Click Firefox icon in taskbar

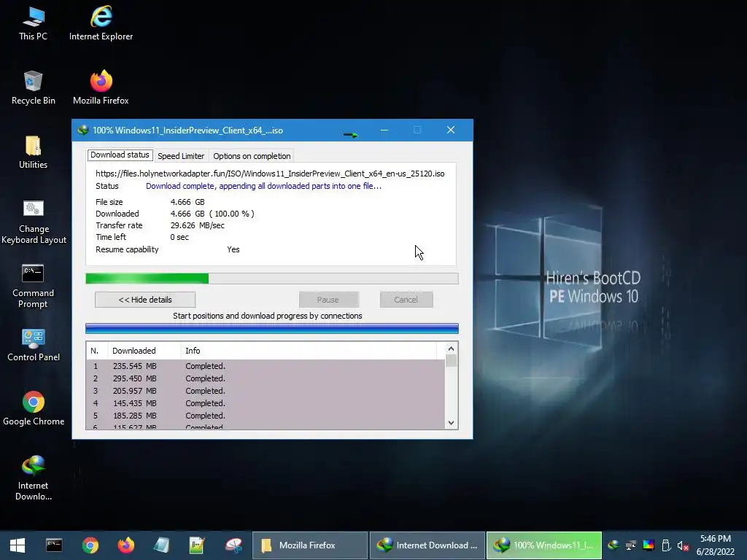click(125, 545)
